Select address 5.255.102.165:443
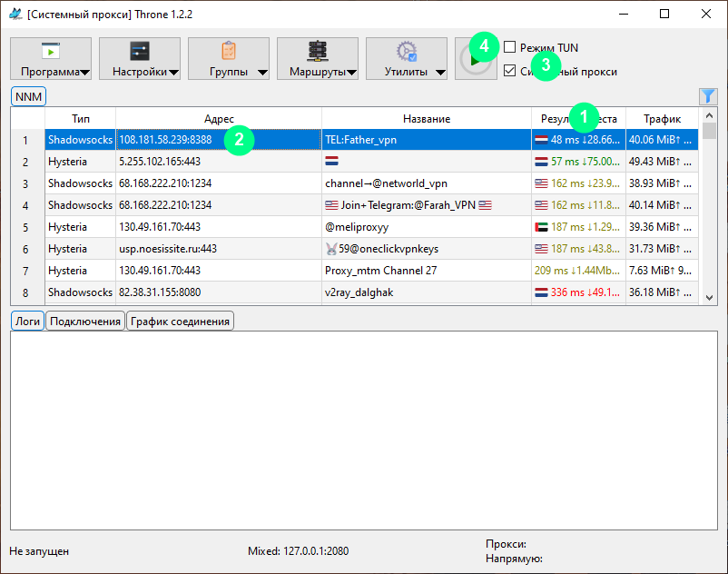 pos(160,162)
